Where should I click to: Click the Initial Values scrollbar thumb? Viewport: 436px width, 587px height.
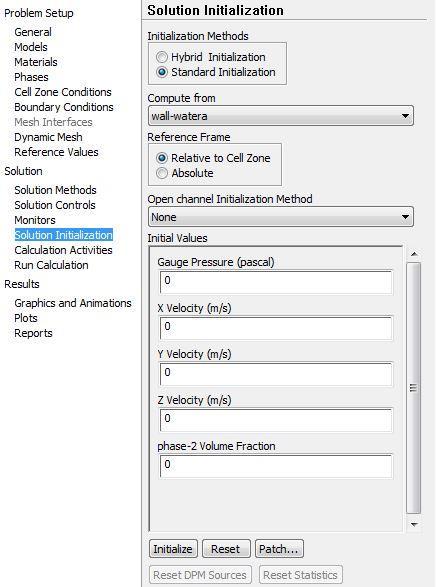[414, 388]
